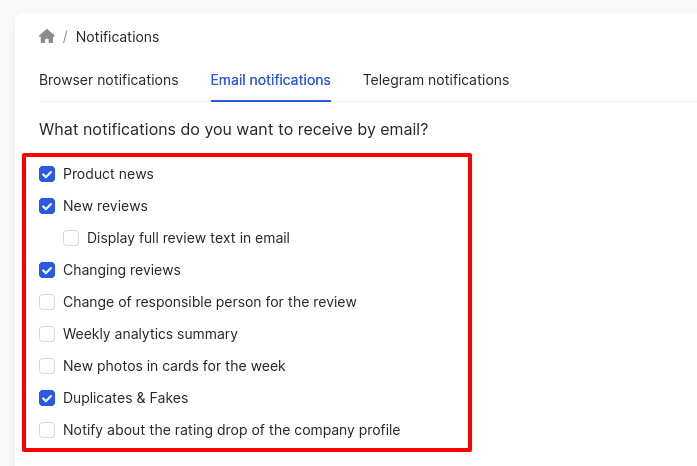Click the 'New photos in cards for the week' label
Screen dimensions: 697x466
174,366
